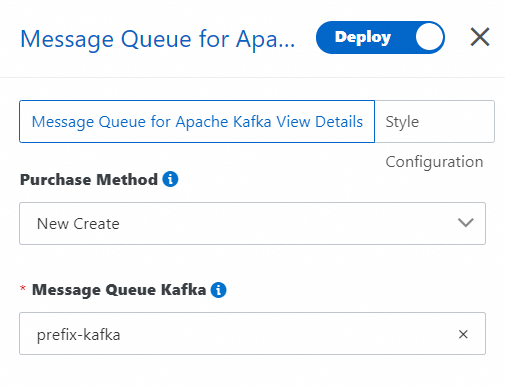Open the Purchase Method dropdown showing New Create
This screenshot has width=505, height=387.
252,223
